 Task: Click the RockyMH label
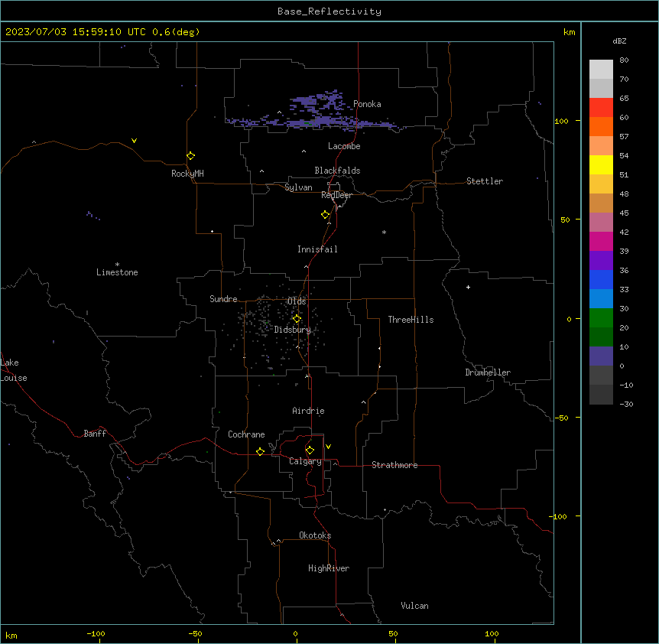click(187, 174)
